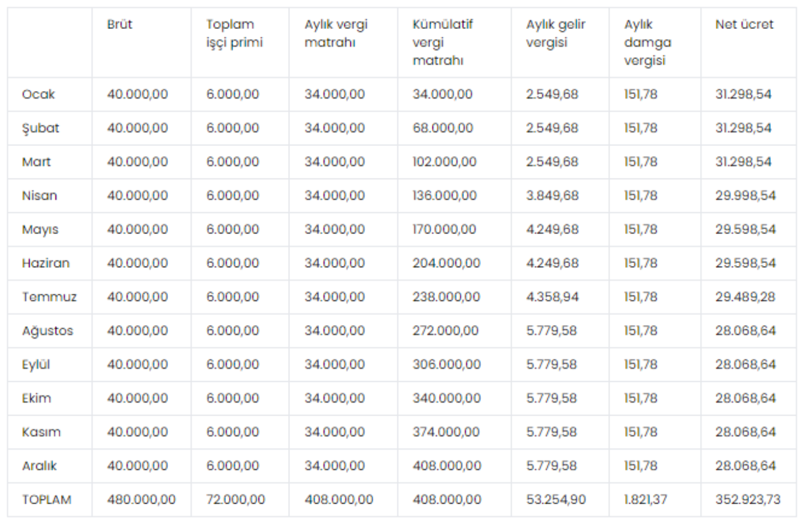Select the Nisan row label
Screen dimensions: 807x532
40,195
